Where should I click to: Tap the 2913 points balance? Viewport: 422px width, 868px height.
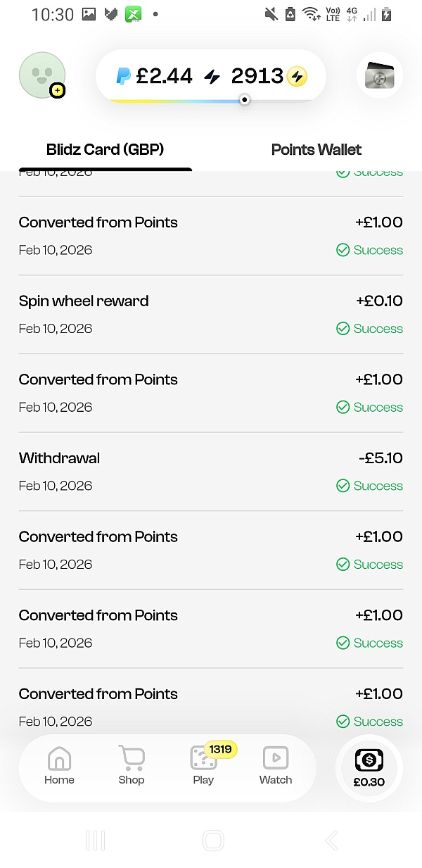coord(257,76)
